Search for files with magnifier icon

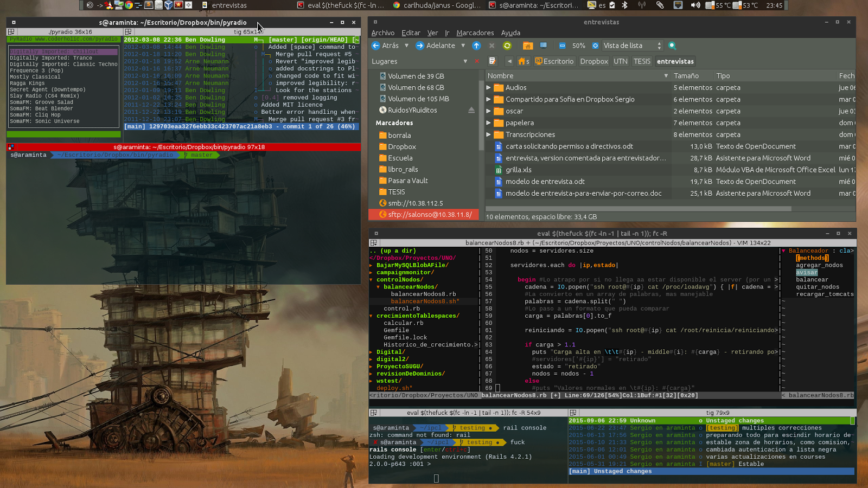[672, 46]
